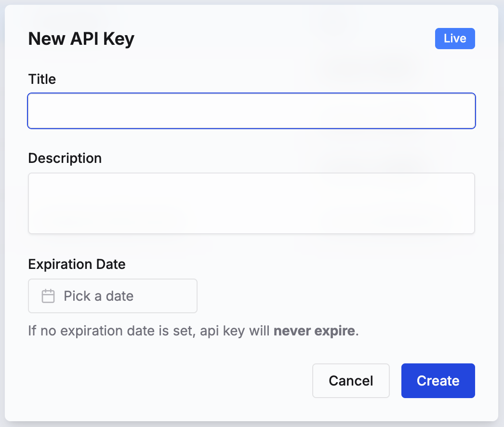This screenshot has height=427, width=504.
Task: Click the Expiration Date label
Action: [77, 264]
